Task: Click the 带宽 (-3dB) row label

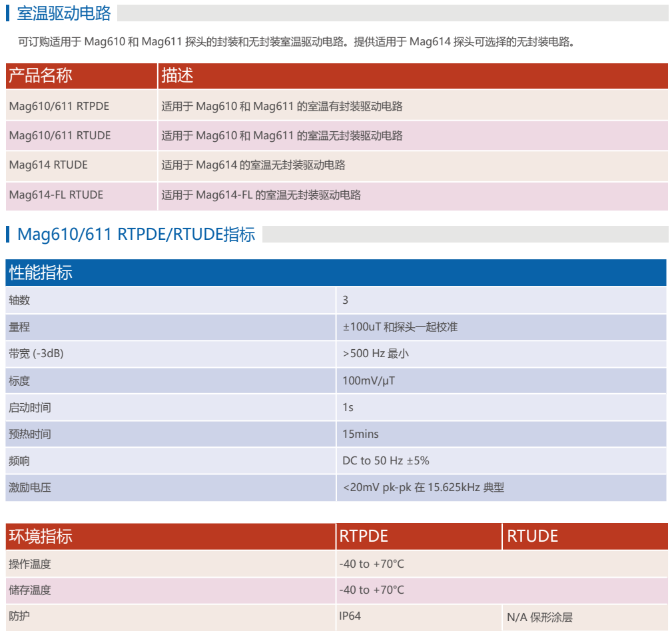Action: pyautogui.click(x=36, y=353)
